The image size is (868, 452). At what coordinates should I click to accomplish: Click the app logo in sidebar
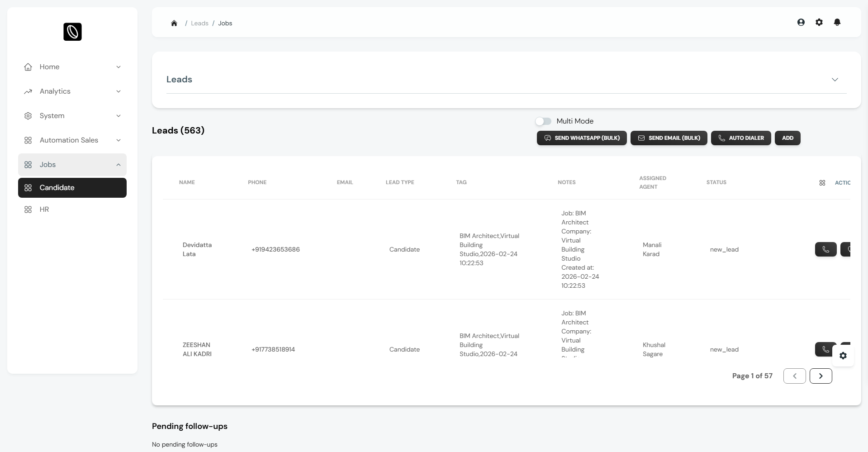point(72,32)
